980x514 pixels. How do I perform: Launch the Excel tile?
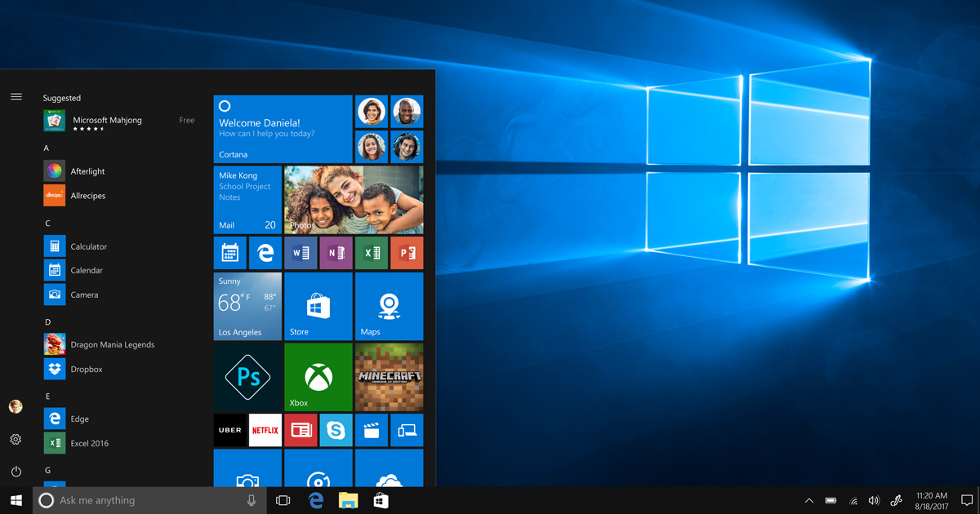pyautogui.click(x=371, y=253)
